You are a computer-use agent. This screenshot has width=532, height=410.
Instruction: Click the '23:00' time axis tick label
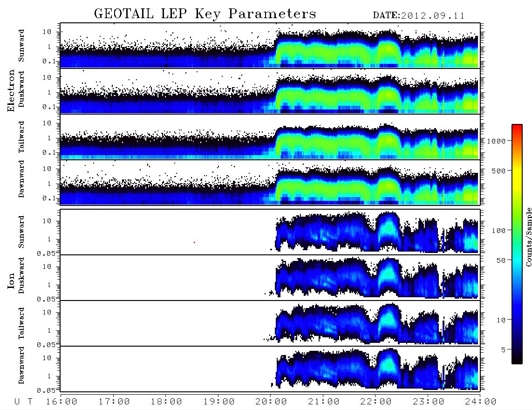pos(429,402)
